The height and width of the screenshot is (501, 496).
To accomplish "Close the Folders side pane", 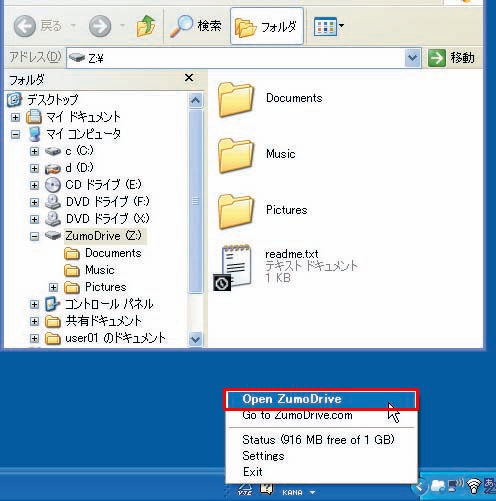I will [189, 78].
